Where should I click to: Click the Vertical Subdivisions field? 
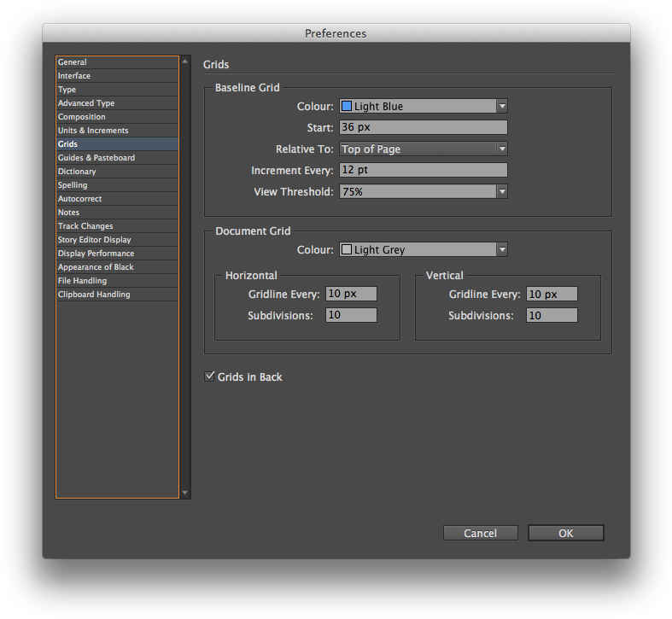pos(552,316)
